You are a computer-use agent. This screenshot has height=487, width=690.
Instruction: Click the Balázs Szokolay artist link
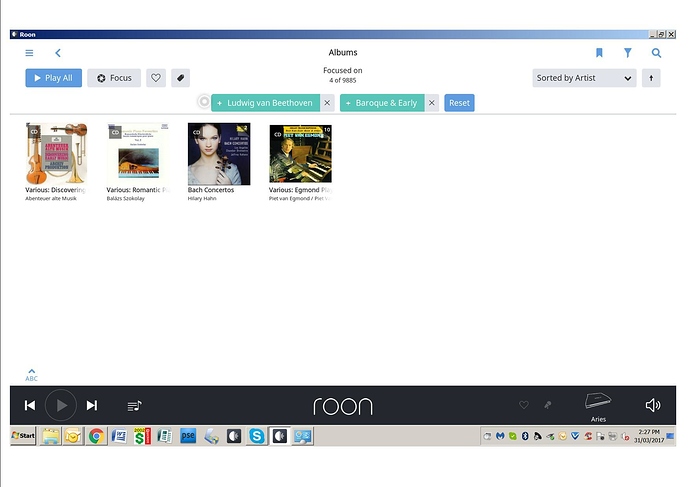click(x=125, y=199)
